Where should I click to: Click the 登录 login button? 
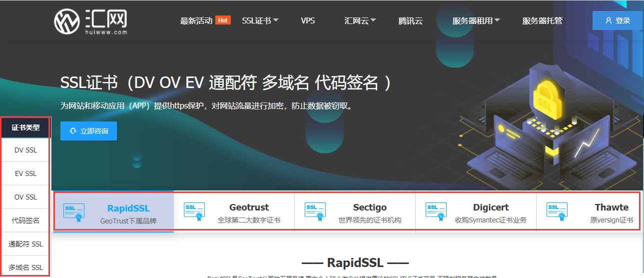[x=617, y=20]
